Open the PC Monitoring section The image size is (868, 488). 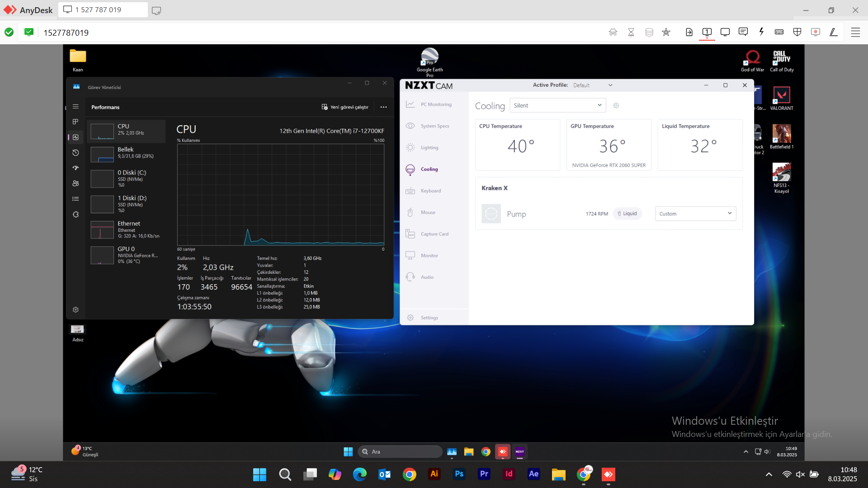(x=436, y=104)
